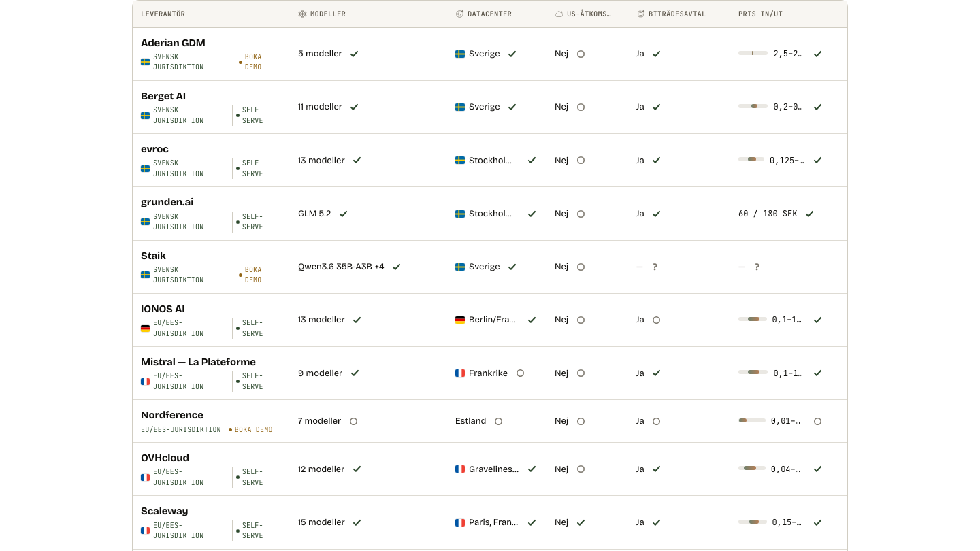
Task: Click the price range bar in Aderian GDM row
Action: pos(753,53)
